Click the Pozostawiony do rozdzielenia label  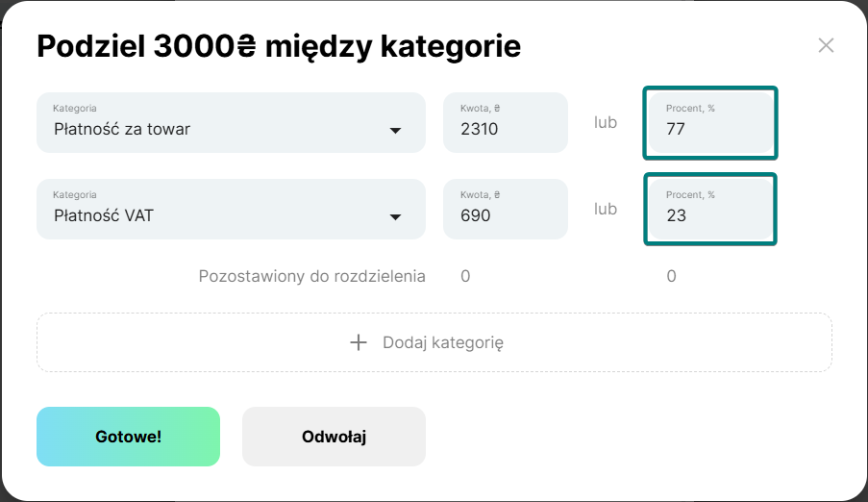tap(311, 276)
